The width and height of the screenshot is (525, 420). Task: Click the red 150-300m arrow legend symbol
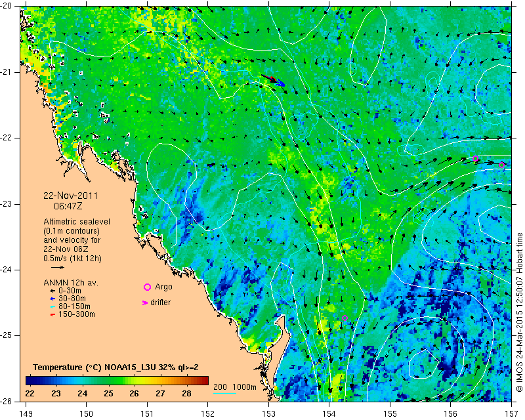pyautogui.click(x=52, y=314)
